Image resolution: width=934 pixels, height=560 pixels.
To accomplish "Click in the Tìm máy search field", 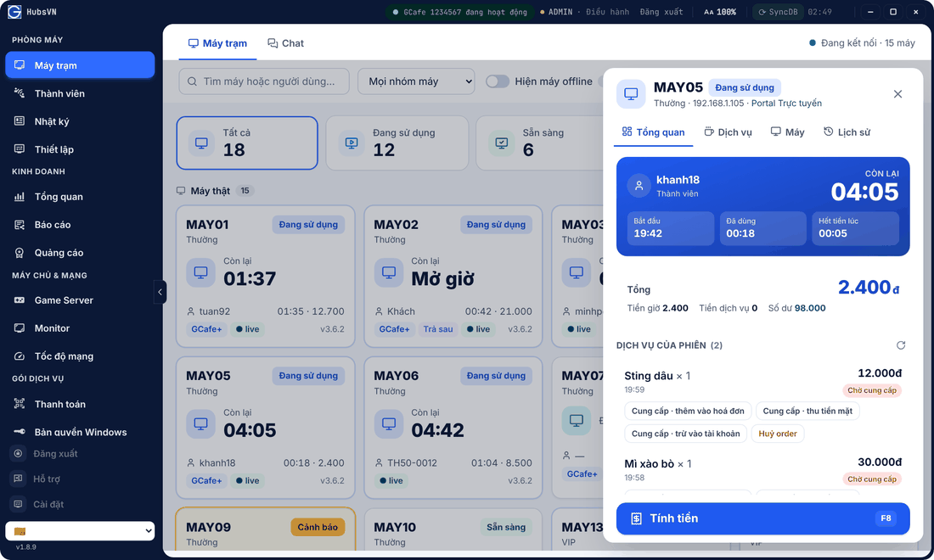I will [x=264, y=81].
